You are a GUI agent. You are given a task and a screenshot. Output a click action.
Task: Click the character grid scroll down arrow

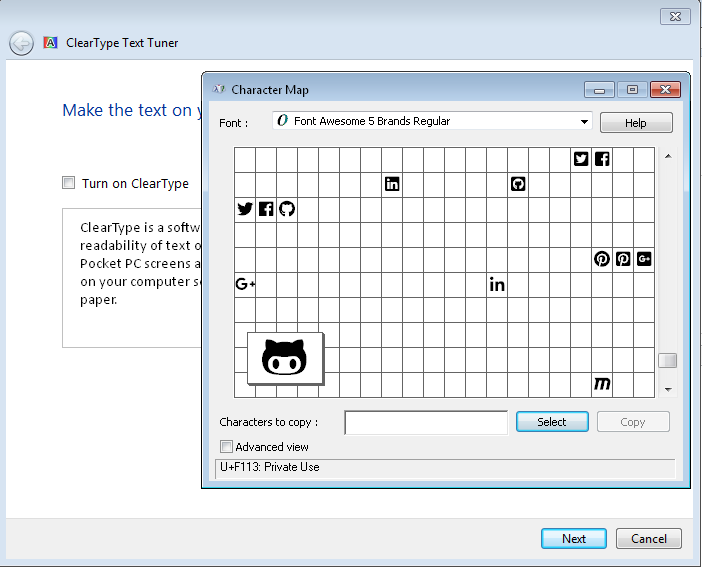click(668, 389)
